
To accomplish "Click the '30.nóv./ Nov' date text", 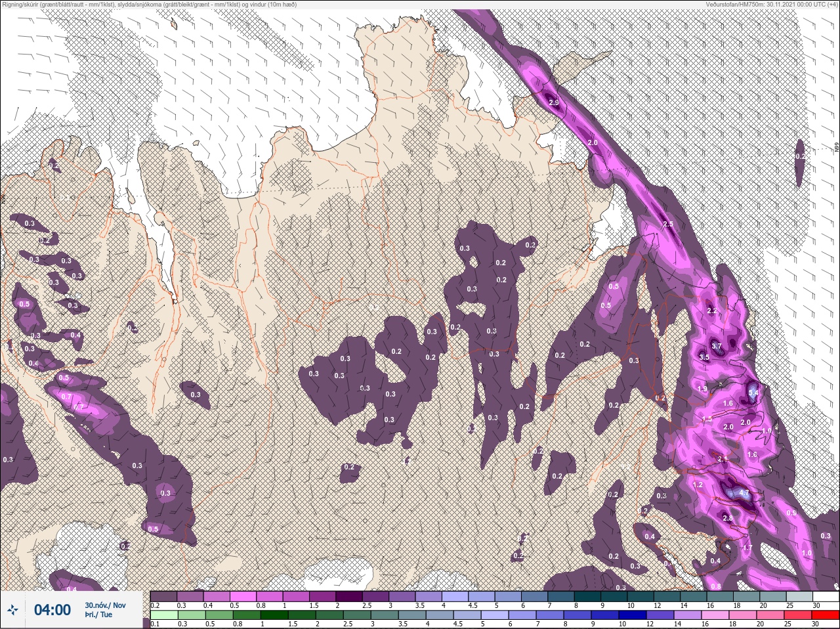I will coord(105,605).
